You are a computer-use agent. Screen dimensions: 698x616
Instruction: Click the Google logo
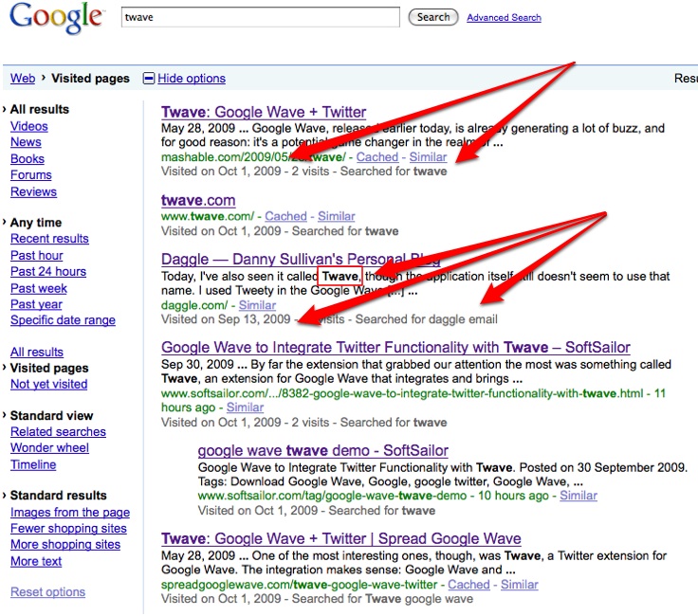56,18
